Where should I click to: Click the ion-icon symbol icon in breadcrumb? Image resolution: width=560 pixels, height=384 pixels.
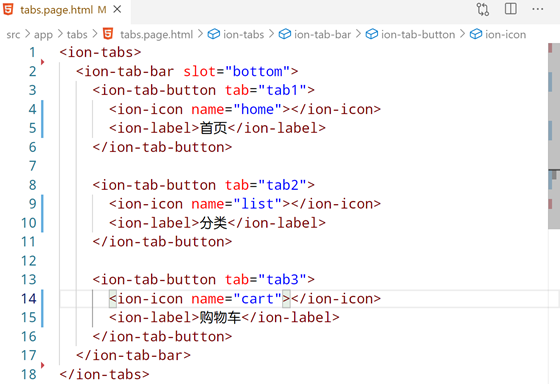point(476,34)
